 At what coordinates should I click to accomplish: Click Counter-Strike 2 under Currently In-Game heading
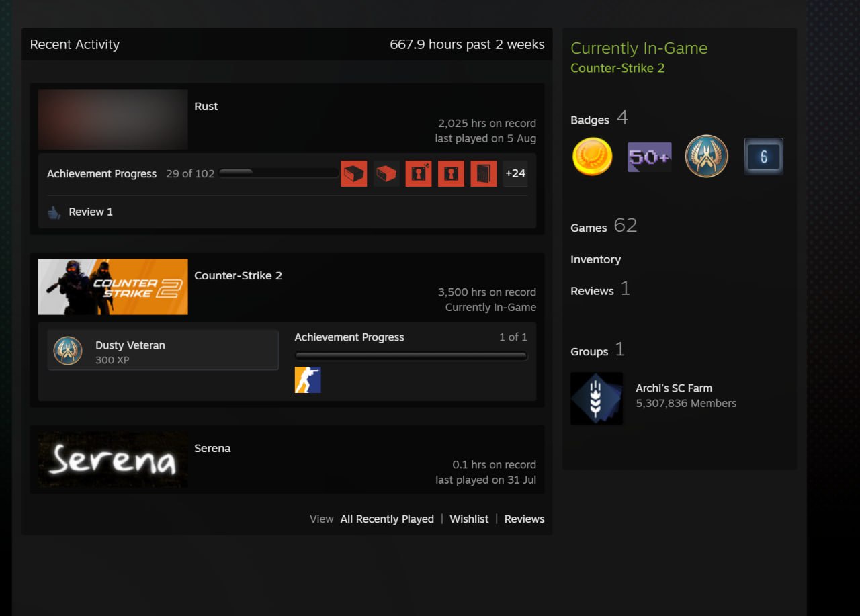(x=617, y=68)
